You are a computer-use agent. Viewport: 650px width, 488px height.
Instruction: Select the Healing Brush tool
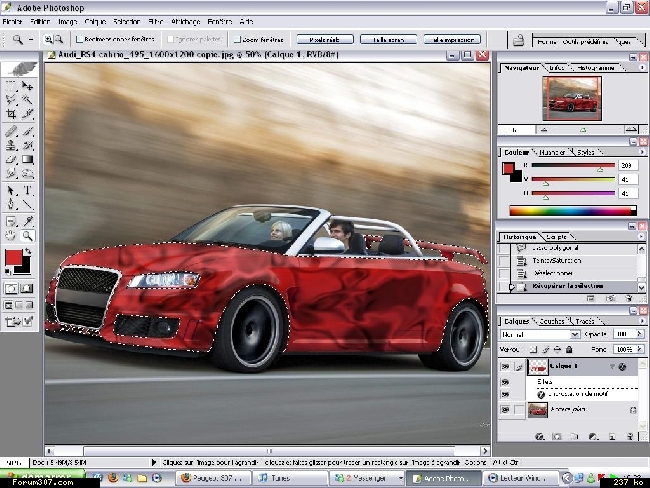pos(11,131)
